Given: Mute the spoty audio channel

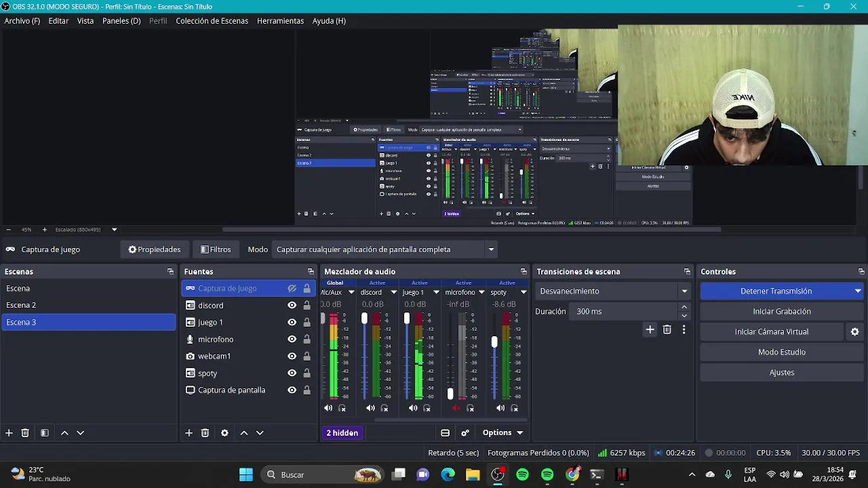Looking at the screenshot, I should [x=500, y=408].
